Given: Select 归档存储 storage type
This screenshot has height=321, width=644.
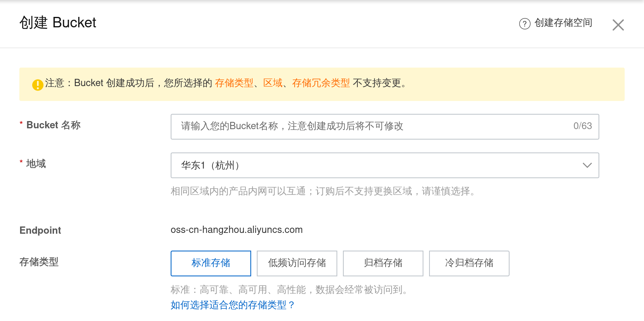Looking at the screenshot, I should (x=383, y=263).
